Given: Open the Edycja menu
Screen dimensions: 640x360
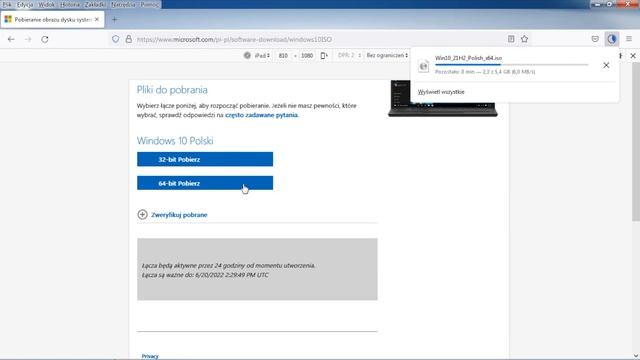Looking at the screenshot, I should coord(25,4).
